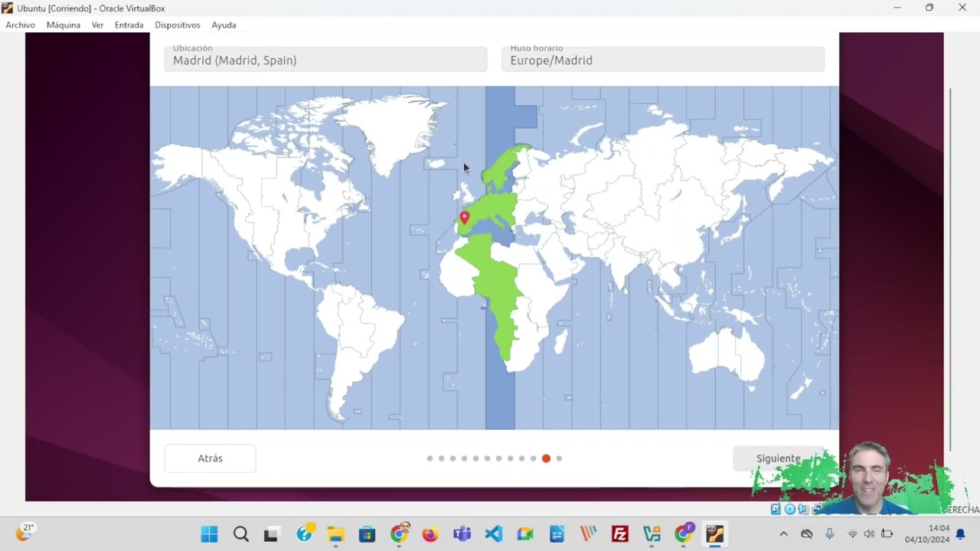Screen dimensions: 980x551
Task: Click VirtualBox hard disk status icon
Action: click(x=776, y=509)
